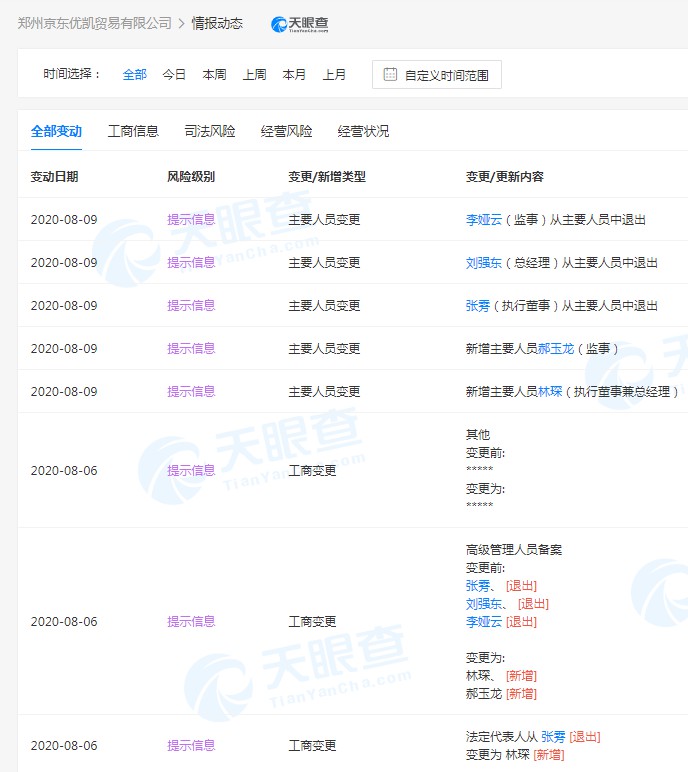The height and width of the screenshot is (772, 688).
Task: Select 本月 time filter
Action: [294, 75]
